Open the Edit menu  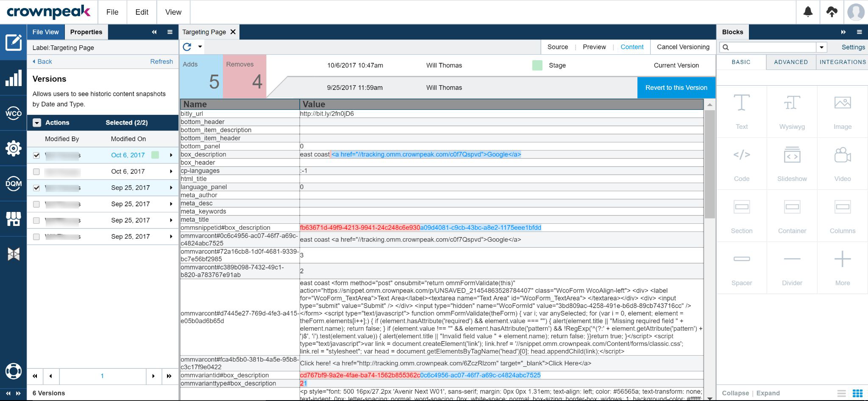point(142,12)
